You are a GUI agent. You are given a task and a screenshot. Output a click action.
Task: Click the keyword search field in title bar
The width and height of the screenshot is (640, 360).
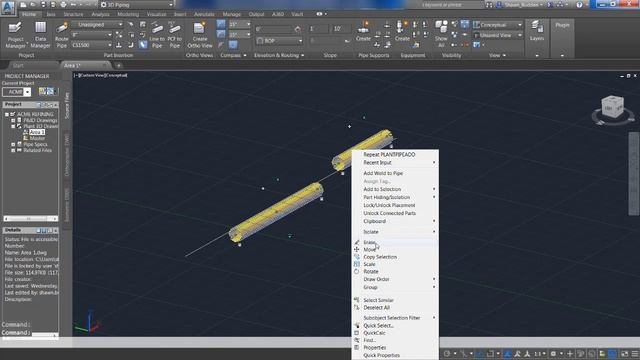446,4
